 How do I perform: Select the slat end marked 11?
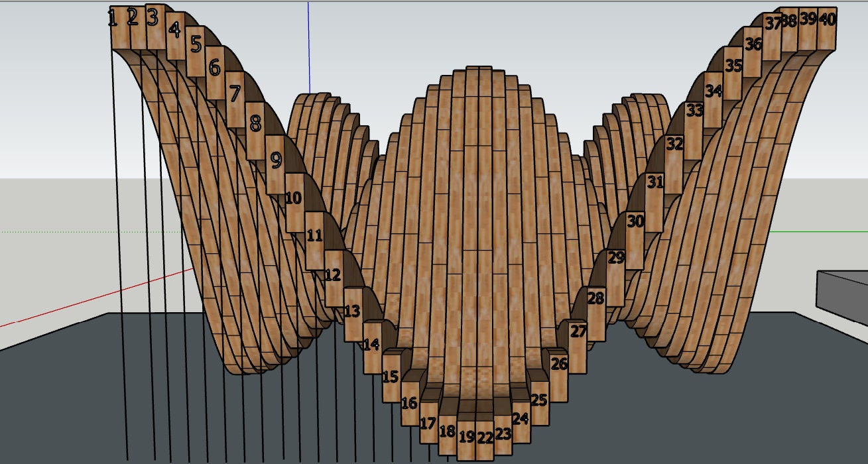[x=314, y=241]
